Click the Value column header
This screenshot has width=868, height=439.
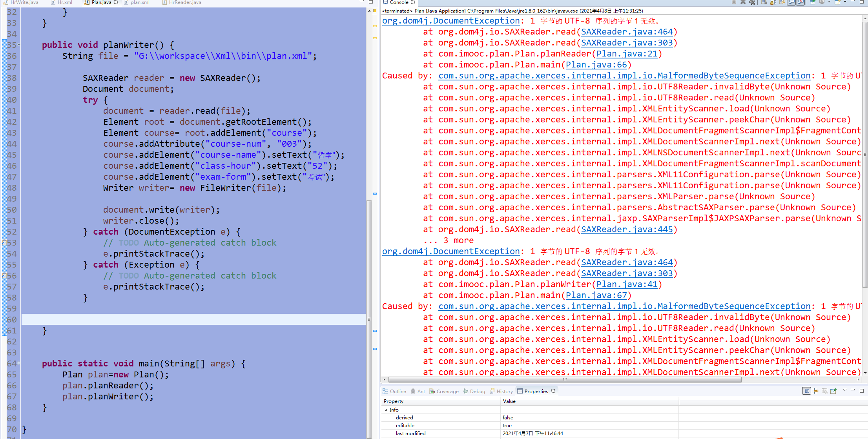tap(589, 401)
